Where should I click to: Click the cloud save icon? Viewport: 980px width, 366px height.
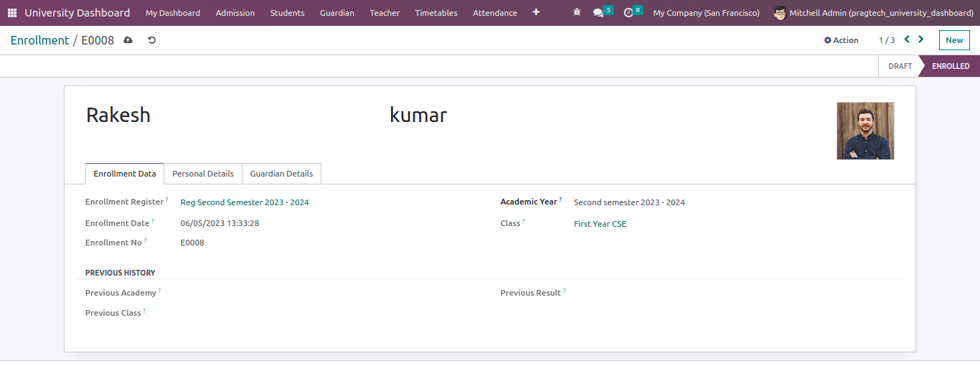pos(128,40)
